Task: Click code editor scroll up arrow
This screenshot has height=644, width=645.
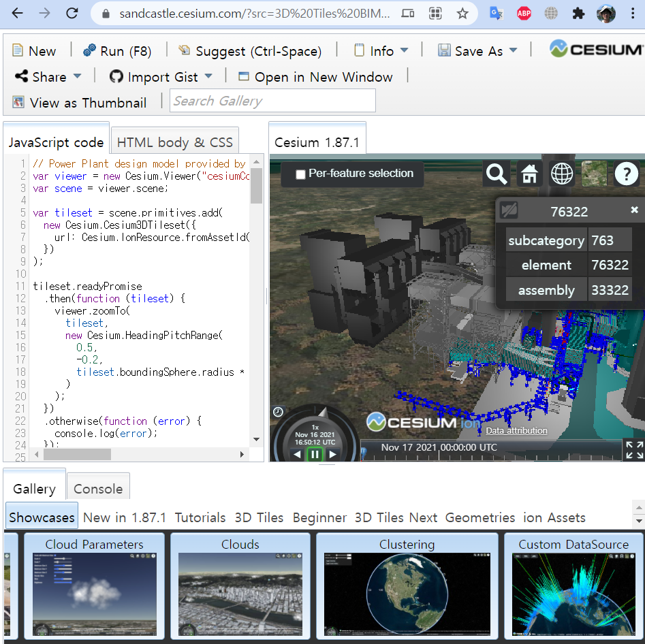Action: click(x=257, y=161)
